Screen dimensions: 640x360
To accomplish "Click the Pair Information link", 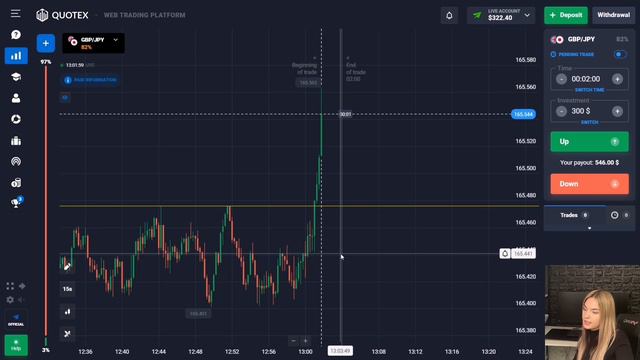I will point(91,80).
